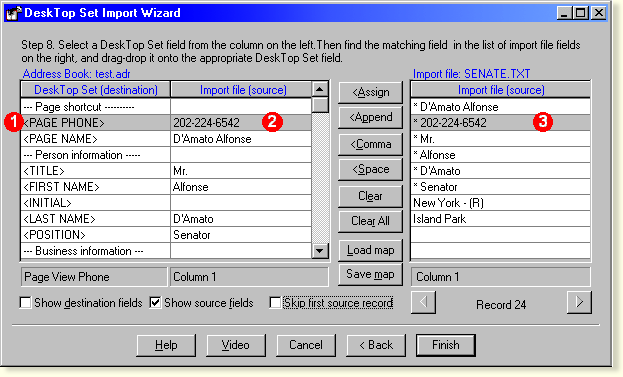Image resolution: width=623 pixels, height=377 pixels.
Task: Click mapped D'Amato cell next to LAST NAME
Action: point(241,219)
